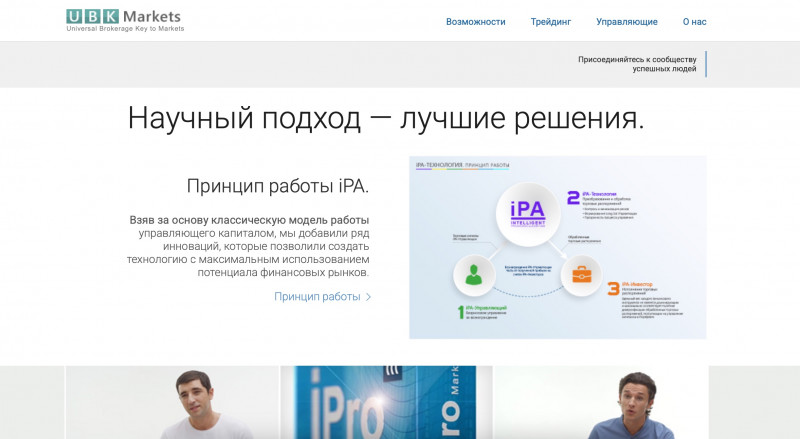Click the orange number 3 in diagram
This screenshot has width=800, height=439.
614,288
